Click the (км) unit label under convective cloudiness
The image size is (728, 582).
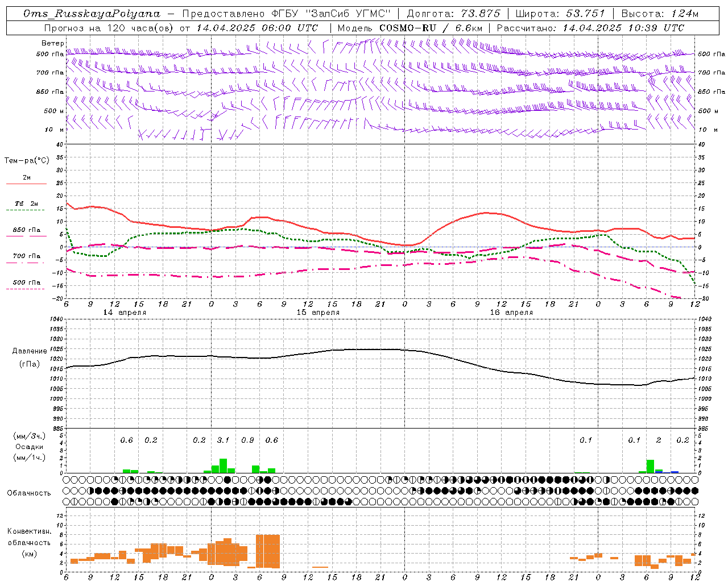coord(30,554)
